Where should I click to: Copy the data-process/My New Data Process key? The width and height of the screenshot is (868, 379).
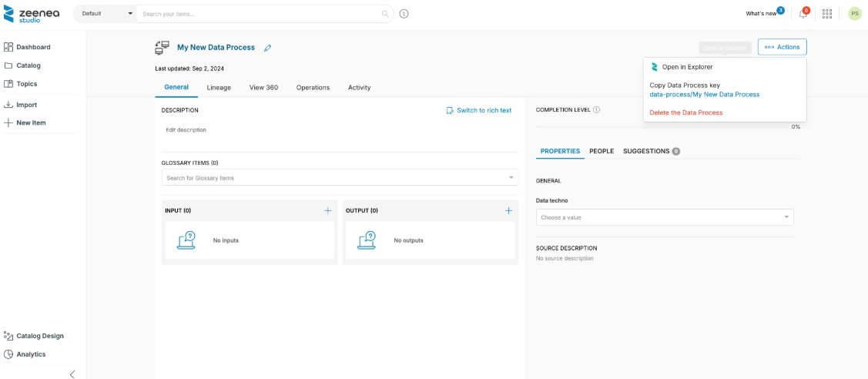pyautogui.click(x=704, y=94)
